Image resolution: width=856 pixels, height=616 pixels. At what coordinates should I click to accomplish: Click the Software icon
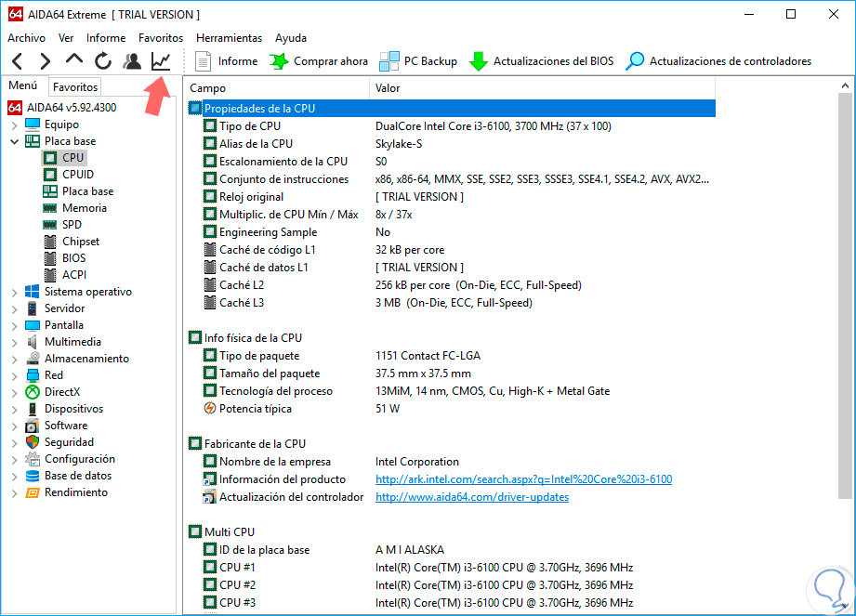[33, 426]
